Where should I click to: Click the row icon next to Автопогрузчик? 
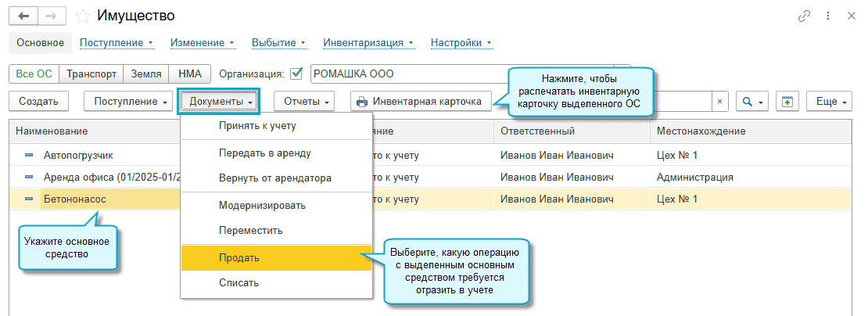pos(29,155)
